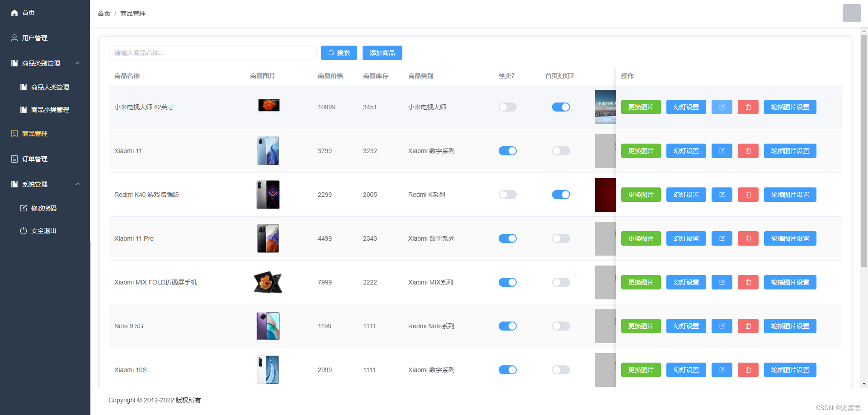Go to 订单管理 in the sidebar
Image resolution: width=868 pixels, height=415 pixels.
click(45, 159)
